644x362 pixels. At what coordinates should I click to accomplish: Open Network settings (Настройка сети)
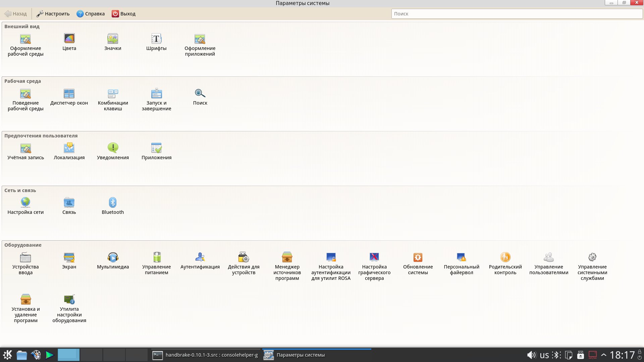click(25, 206)
